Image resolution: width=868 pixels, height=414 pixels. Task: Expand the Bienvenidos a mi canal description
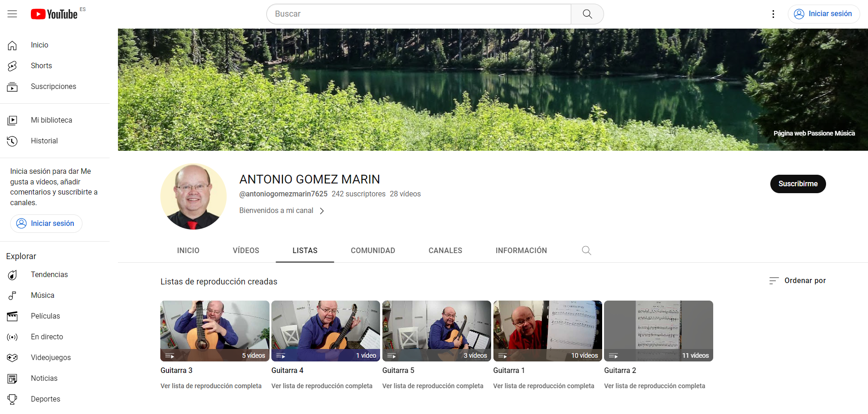[x=282, y=211]
